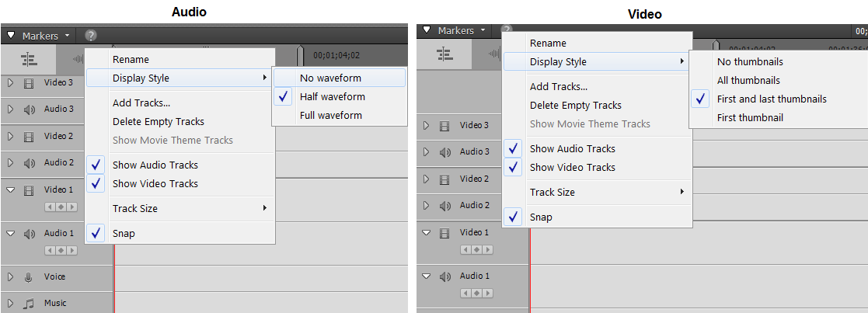Viewport: 868px width, 313px height.
Task: Choose the All thumbnails display option
Action: (748, 80)
